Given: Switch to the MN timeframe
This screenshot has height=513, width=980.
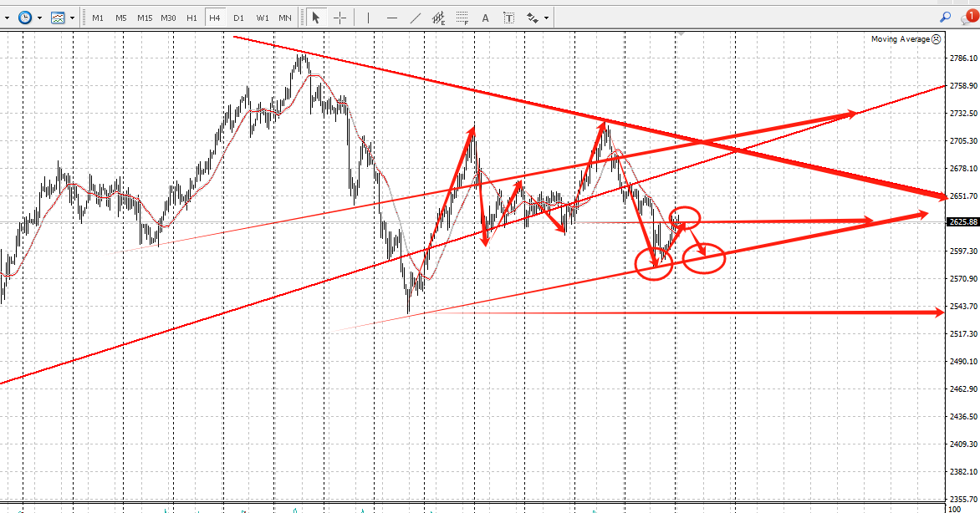Looking at the screenshot, I should click(x=285, y=18).
